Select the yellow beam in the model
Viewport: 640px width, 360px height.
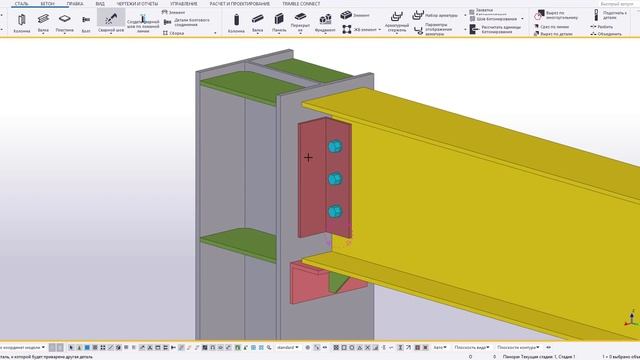pyautogui.click(x=469, y=204)
